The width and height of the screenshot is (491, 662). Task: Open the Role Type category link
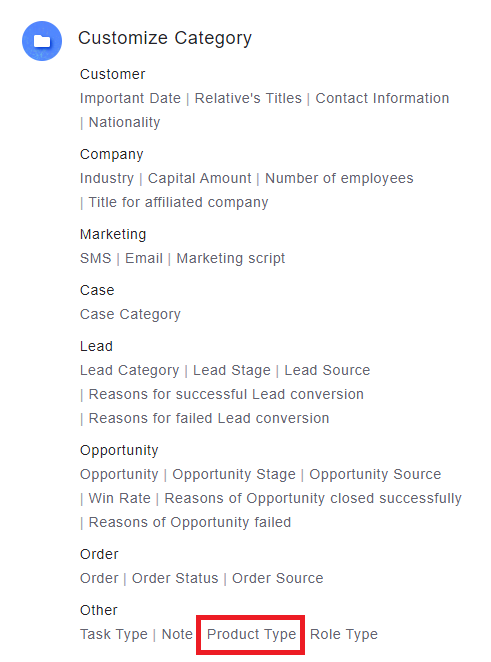(x=344, y=635)
